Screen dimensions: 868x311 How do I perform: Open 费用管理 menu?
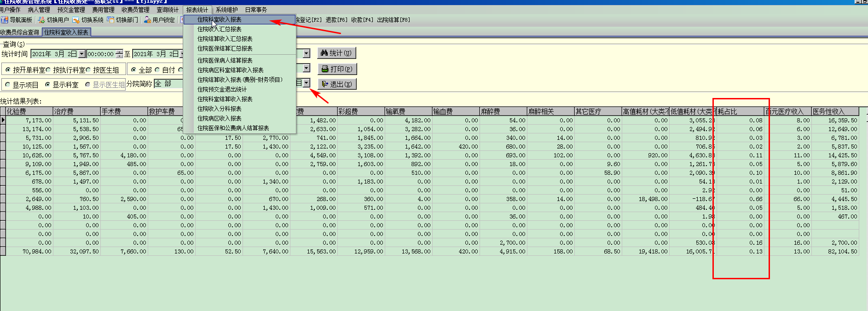point(103,10)
